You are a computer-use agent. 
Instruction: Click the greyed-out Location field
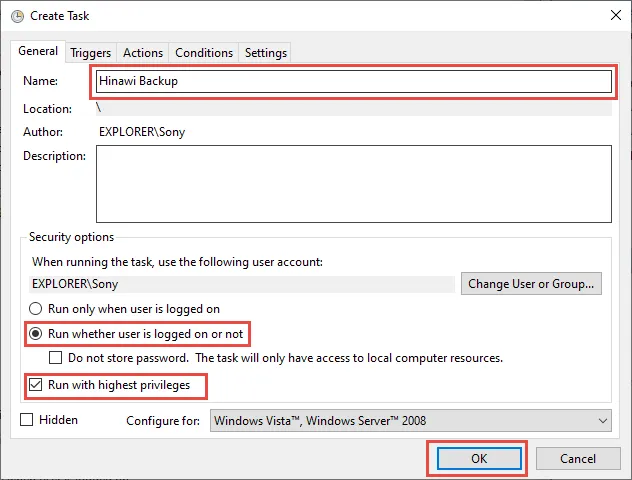pyautogui.click(x=352, y=108)
